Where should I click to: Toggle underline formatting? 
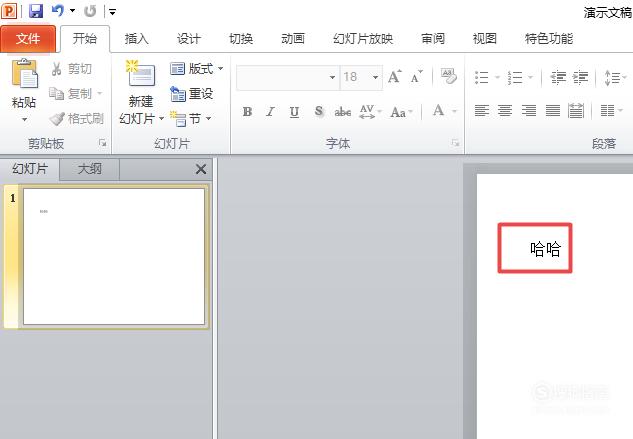point(294,111)
